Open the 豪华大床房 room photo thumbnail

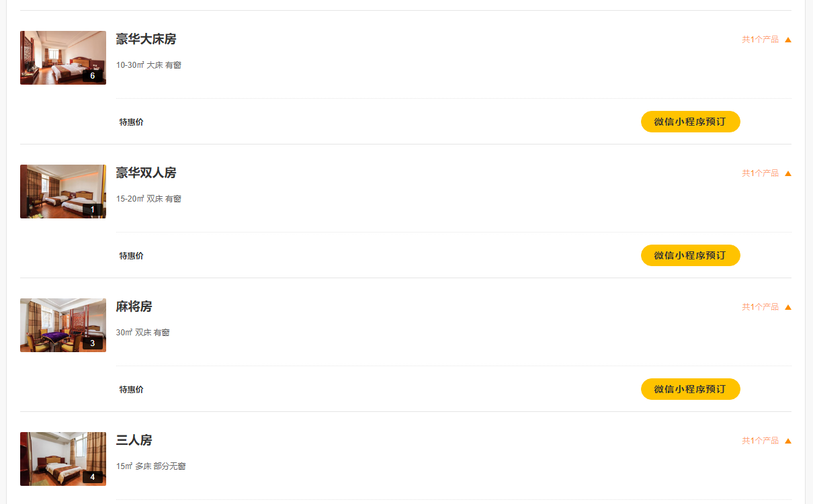[62, 57]
